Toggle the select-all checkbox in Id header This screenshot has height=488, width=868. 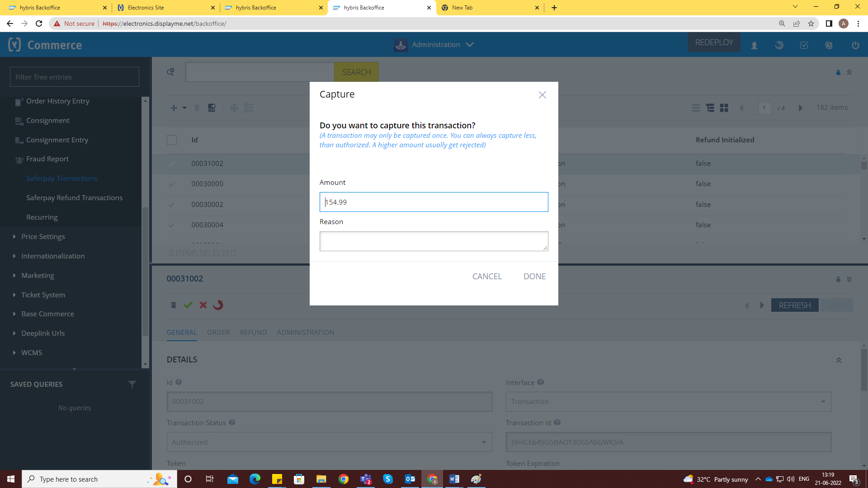(x=172, y=140)
